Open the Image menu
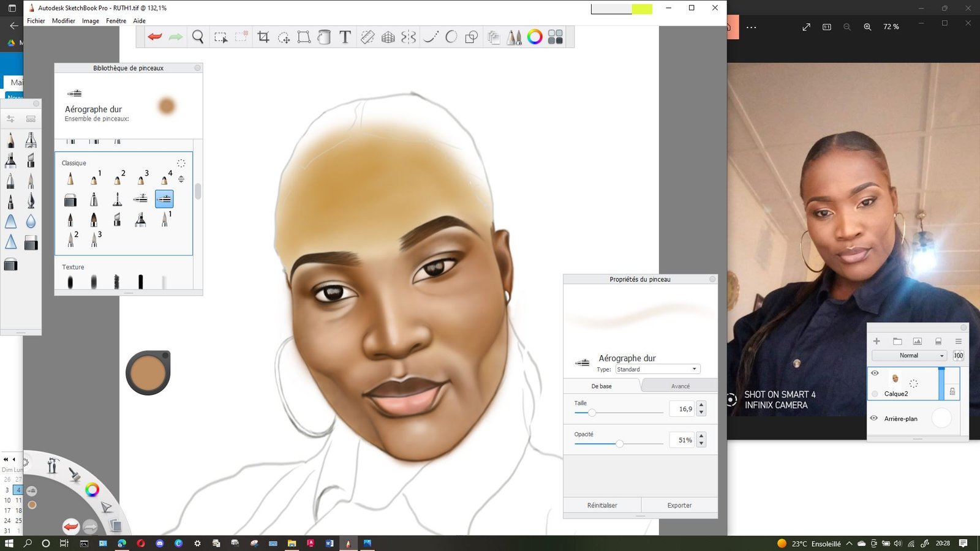The image size is (980, 551). [x=90, y=21]
